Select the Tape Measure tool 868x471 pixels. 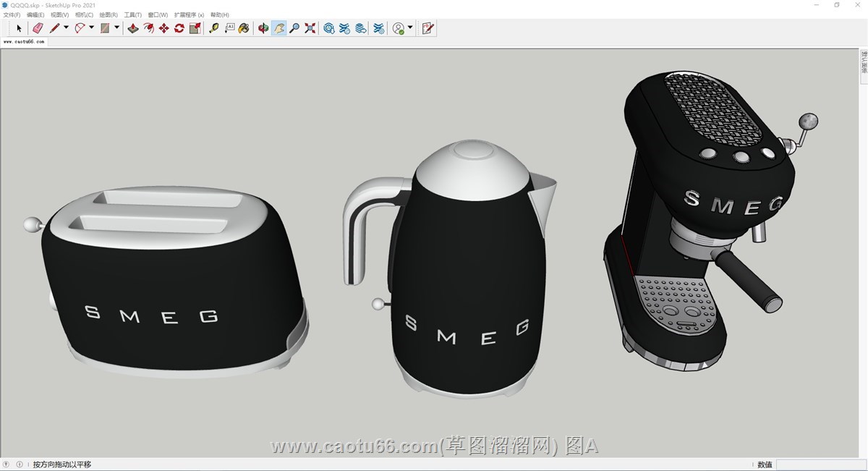214,28
